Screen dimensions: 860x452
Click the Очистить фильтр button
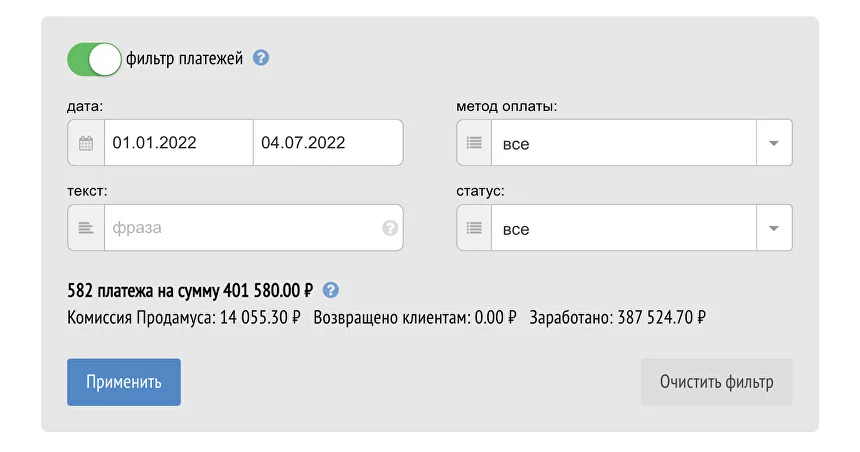pos(716,382)
